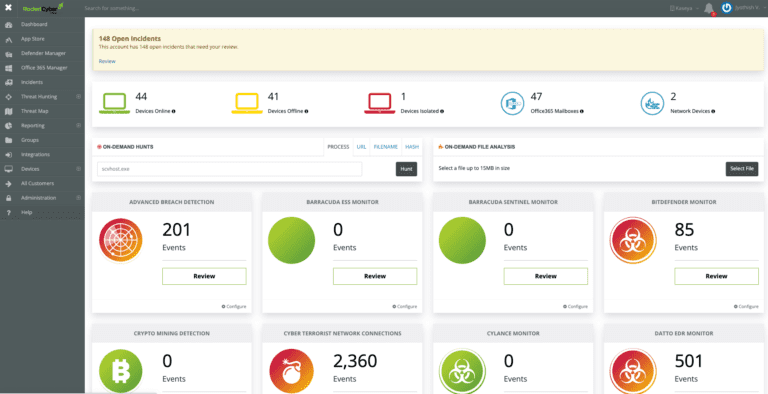Click the Cyber Terrorist bomb icon

click(x=291, y=371)
